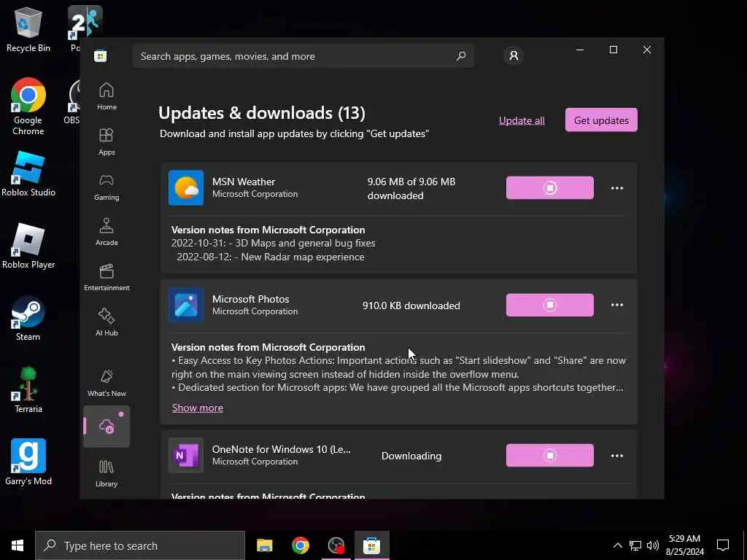Click the Microsoft Photos app title
The width and height of the screenshot is (747, 560).
pyautogui.click(x=251, y=299)
